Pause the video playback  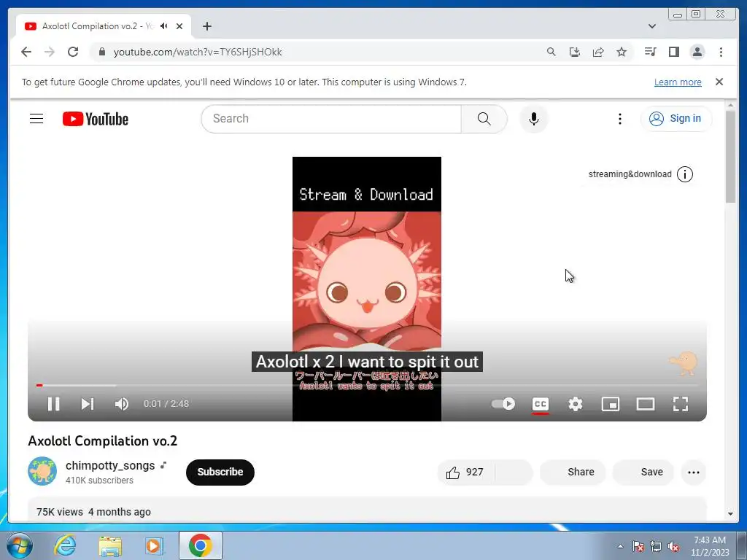[53, 404]
